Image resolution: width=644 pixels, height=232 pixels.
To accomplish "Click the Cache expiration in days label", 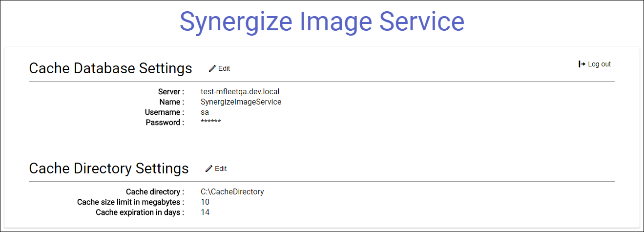I will point(140,212).
